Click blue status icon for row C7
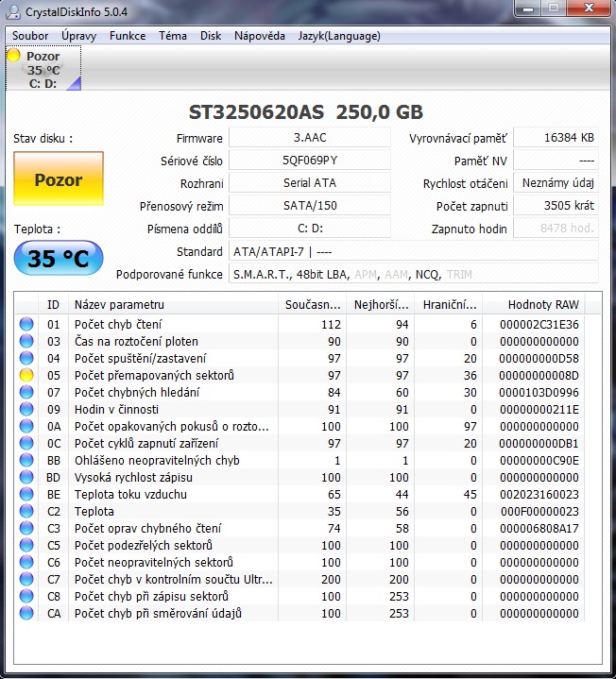Screen dimensions: 616x679 [26, 579]
